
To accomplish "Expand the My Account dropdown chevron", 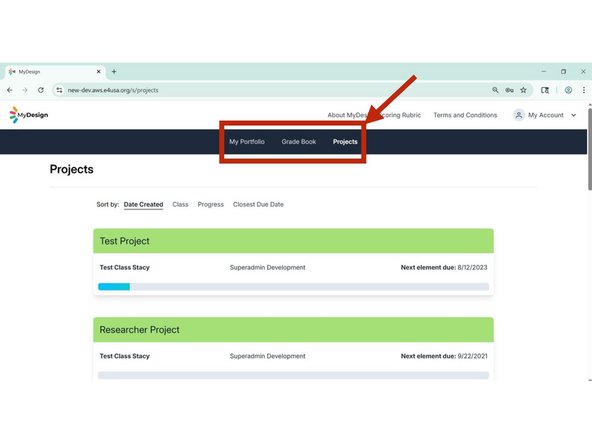I will 574,115.
